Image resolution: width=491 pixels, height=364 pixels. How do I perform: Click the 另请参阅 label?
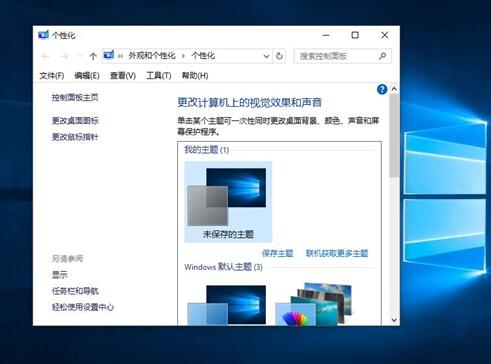[x=67, y=258]
